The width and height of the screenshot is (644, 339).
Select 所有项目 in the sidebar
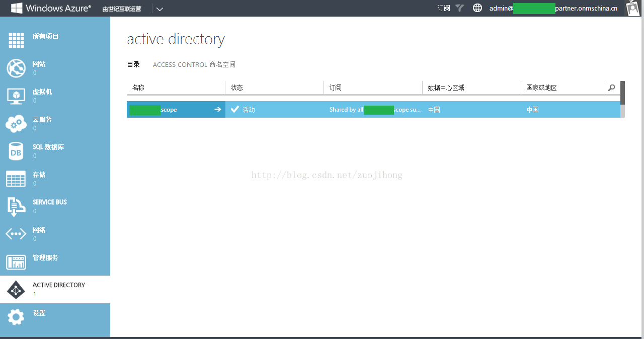point(46,37)
